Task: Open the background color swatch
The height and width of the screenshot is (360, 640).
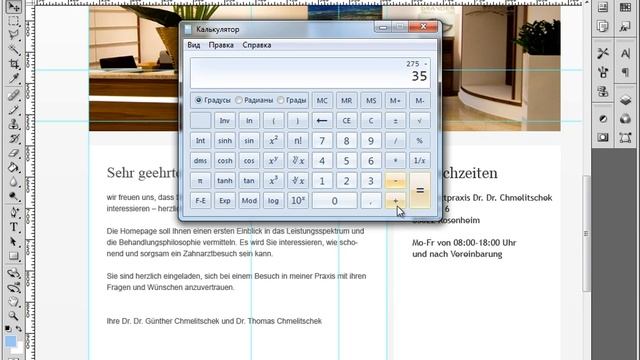Action: click(x=18, y=350)
